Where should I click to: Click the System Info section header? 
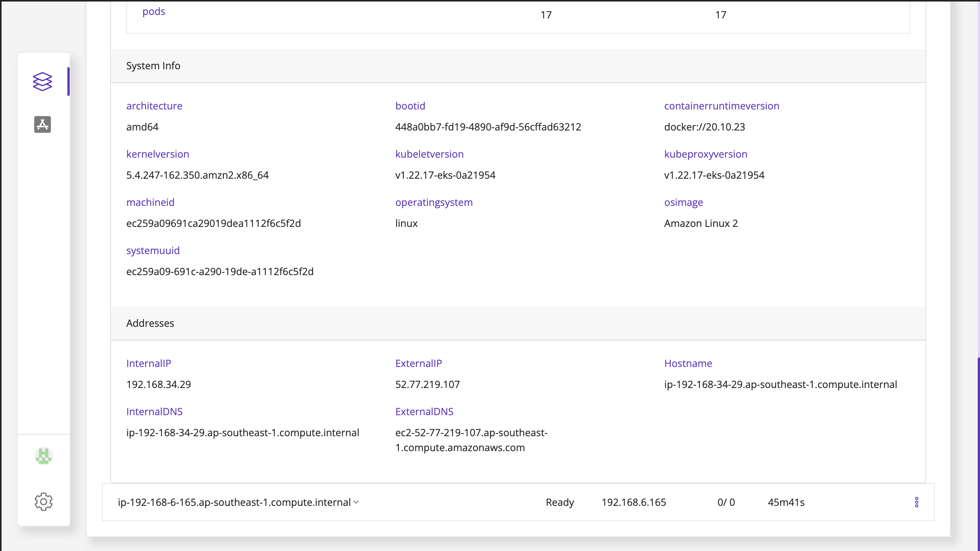click(153, 66)
